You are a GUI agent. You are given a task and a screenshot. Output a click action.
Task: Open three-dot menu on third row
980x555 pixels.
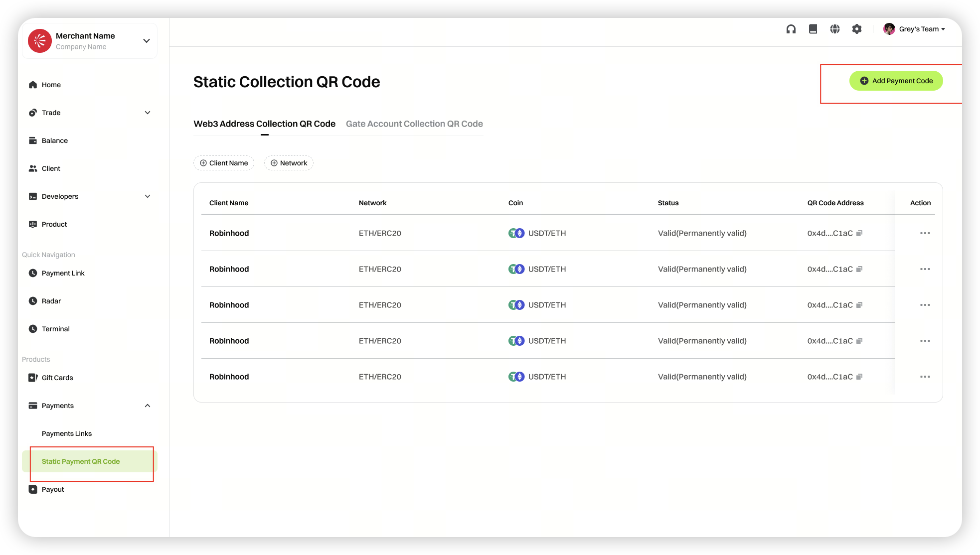tap(925, 305)
